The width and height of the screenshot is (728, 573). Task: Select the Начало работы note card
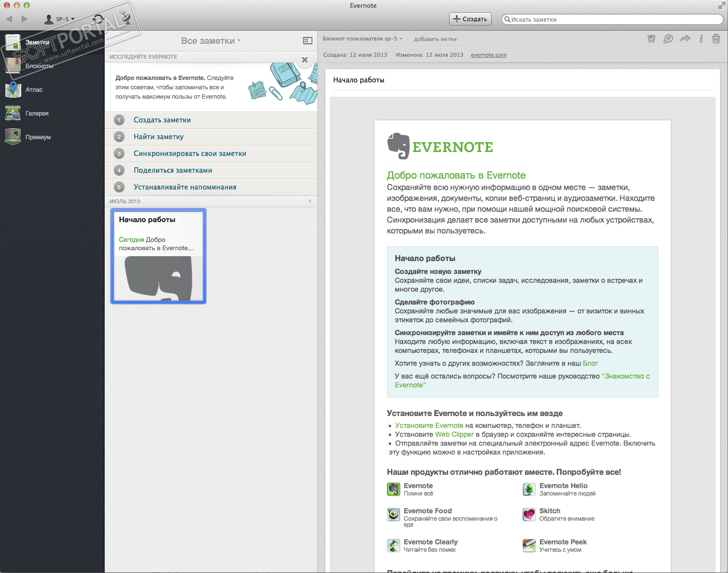(158, 256)
